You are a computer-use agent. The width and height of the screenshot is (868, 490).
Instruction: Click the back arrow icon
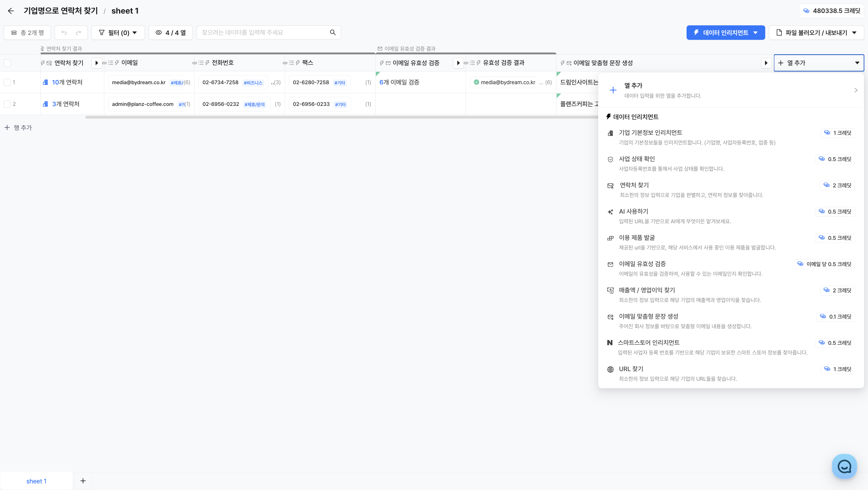[11, 11]
